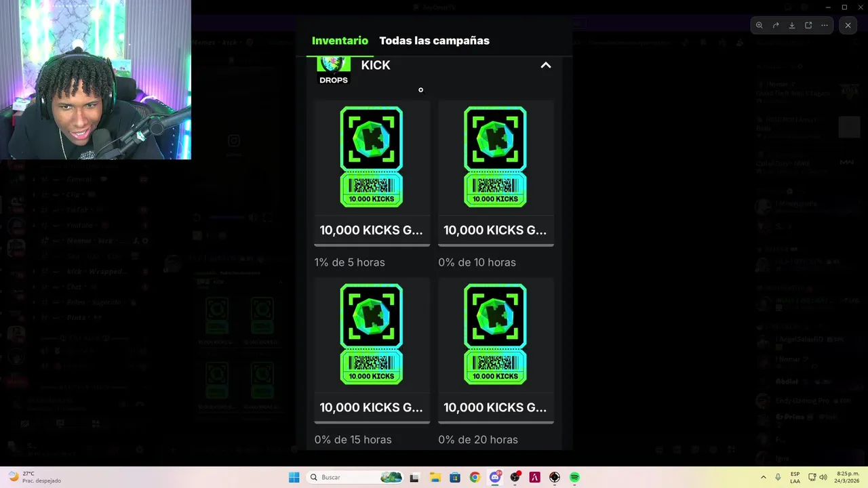Image resolution: width=868 pixels, height=488 pixels.
Task: Click the '0% de 15 horas' text
Action: click(x=353, y=440)
